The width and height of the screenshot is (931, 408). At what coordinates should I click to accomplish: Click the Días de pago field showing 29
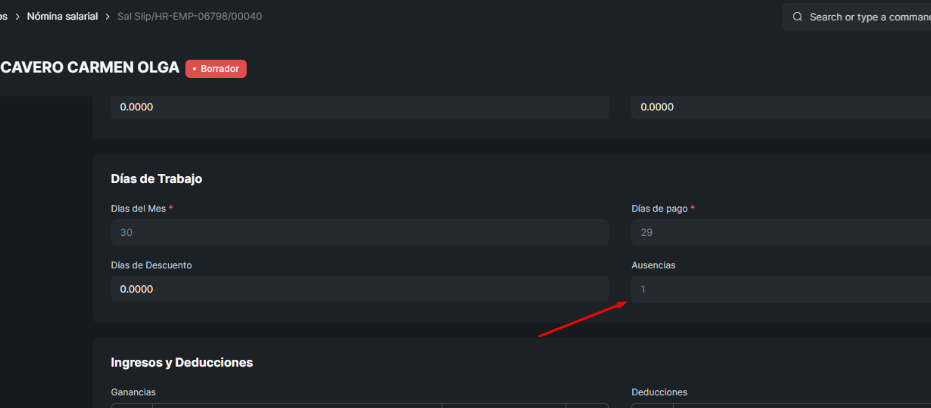click(x=781, y=232)
